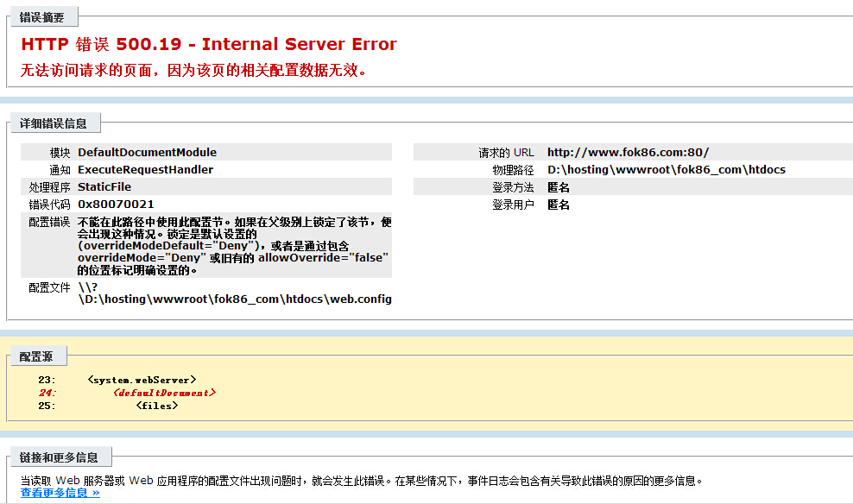Viewport: 853px width, 504px height.
Task: Click the 登录方法 value 匿名
Action: pos(559,187)
